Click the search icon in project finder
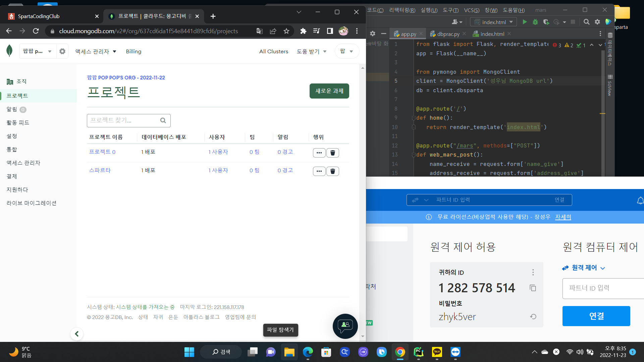This screenshot has width=644, height=362. click(163, 120)
